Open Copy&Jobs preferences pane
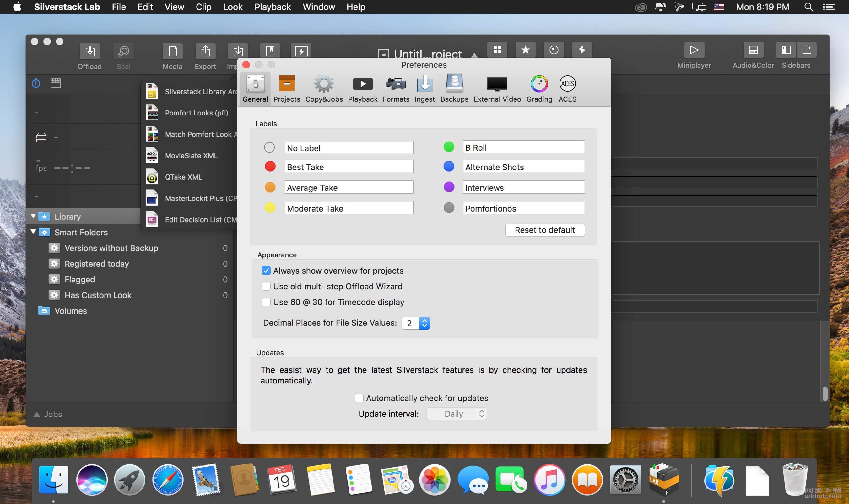Viewport: 849px width, 504px height. click(324, 88)
